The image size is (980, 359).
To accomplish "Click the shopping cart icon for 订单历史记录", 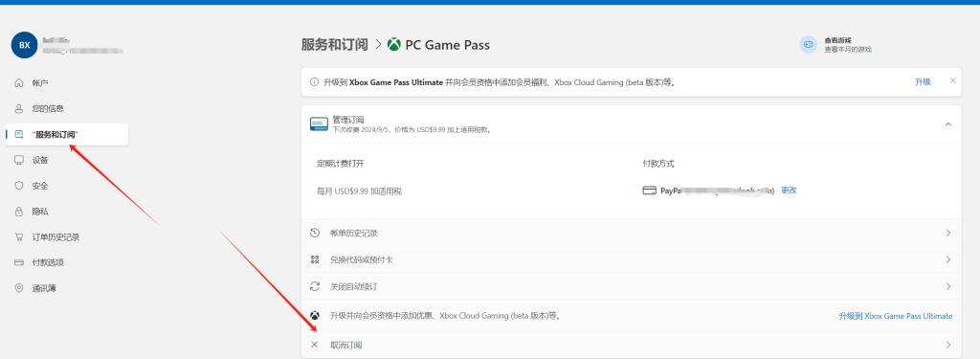I will point(19,237).
